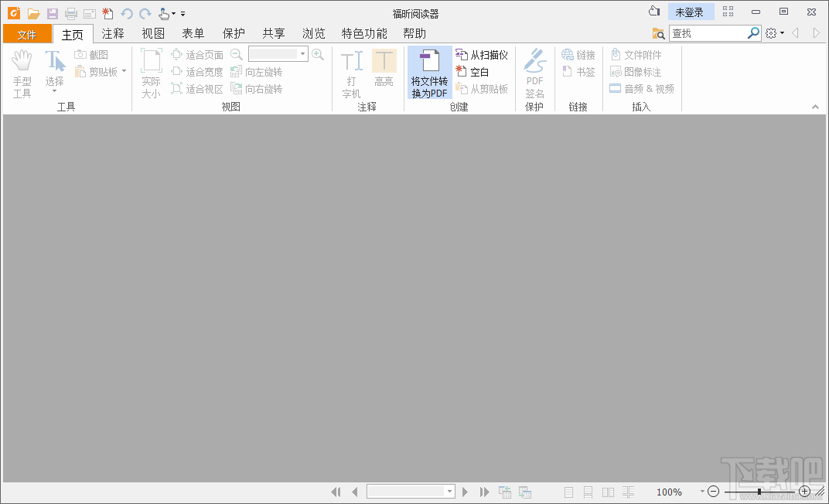Click inside the 查找 search field
829x504 pixels.
pyautogui.click(x=708, y=32)
